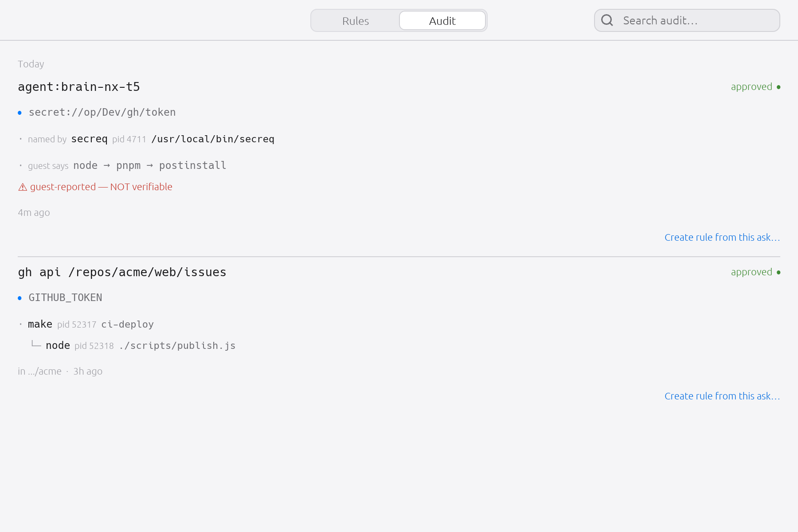Click the warning triangle icon

pyautogui.click(x=23, y=187)
